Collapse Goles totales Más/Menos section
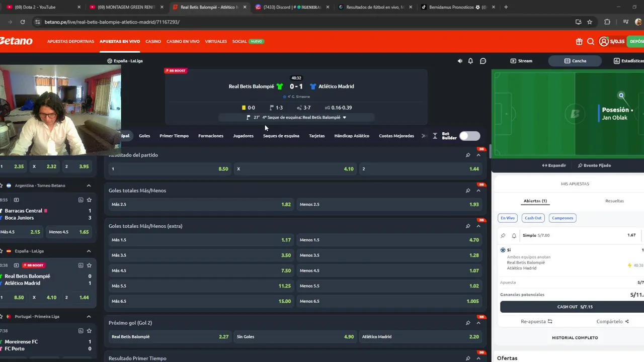644x362 pixels. pyautogui.click(x=478, y=191)
